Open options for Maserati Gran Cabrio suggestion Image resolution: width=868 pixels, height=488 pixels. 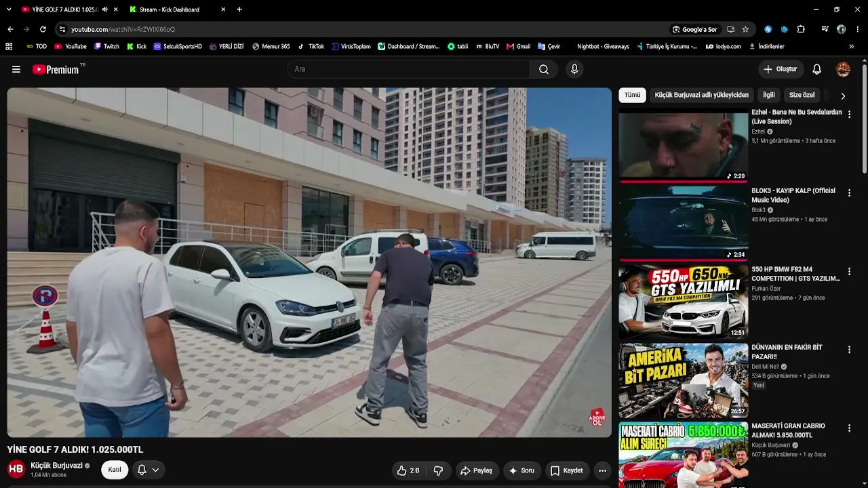pos(849,428)
